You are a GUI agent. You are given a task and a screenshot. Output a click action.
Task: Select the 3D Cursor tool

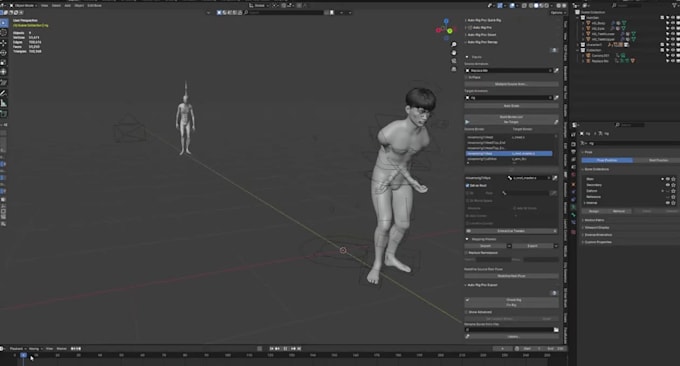click(x=4, y=33)
